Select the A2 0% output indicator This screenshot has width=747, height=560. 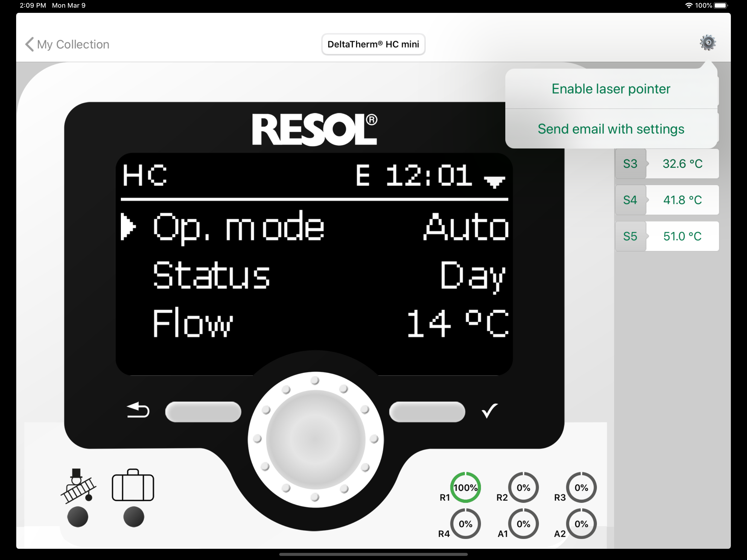[x=581, y=524]
